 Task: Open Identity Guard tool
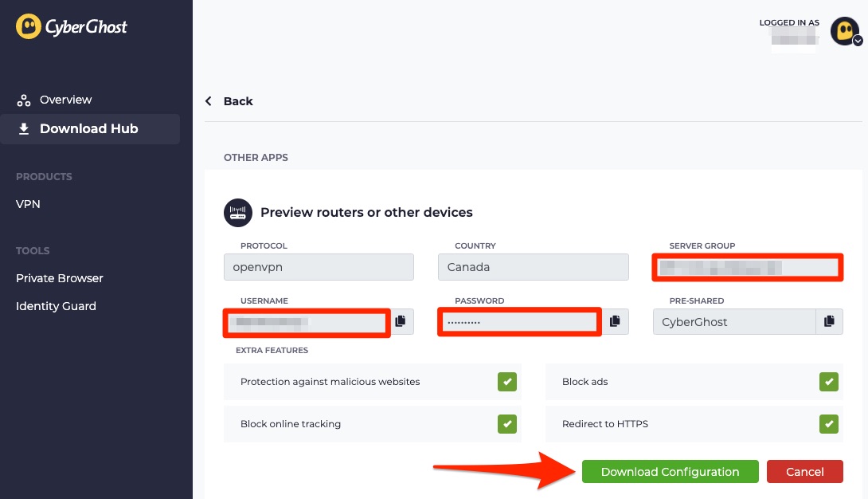[56, 306]
